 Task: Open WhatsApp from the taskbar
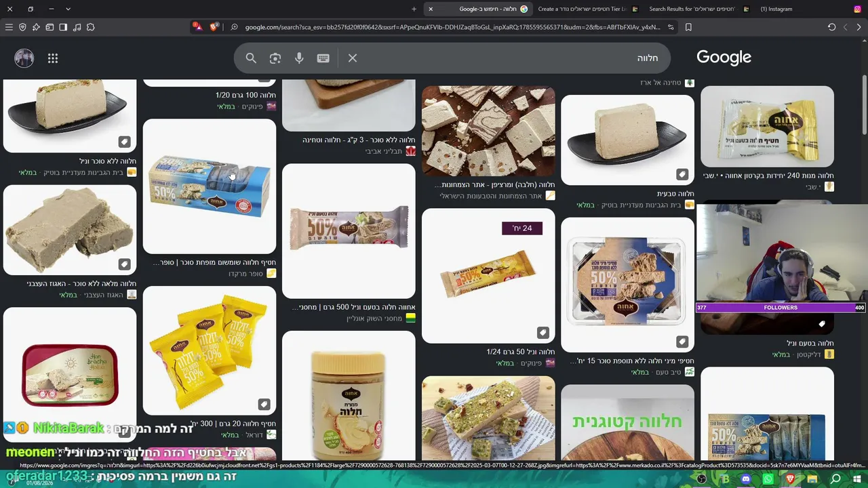[768, 479]
